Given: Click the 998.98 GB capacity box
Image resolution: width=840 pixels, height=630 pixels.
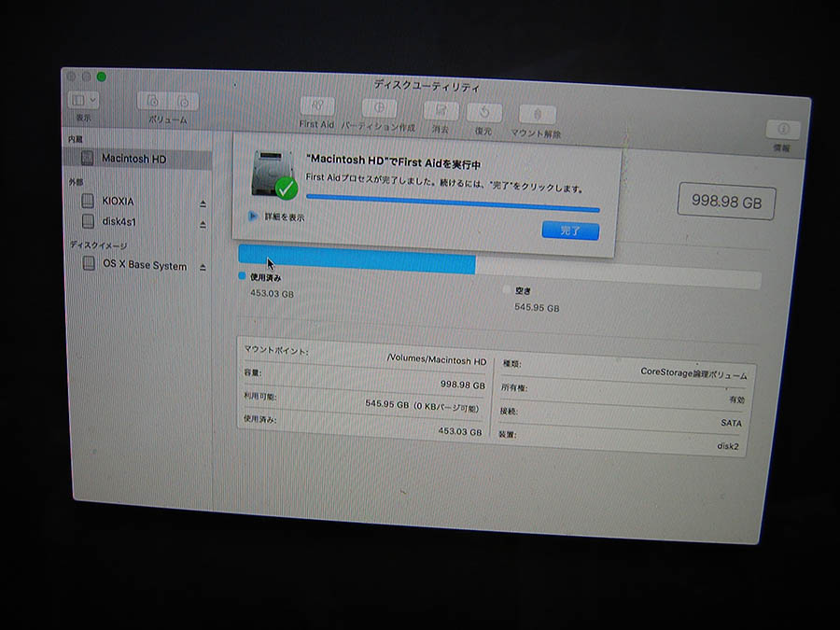Looking at the screenshot, I should click(726, 202).
